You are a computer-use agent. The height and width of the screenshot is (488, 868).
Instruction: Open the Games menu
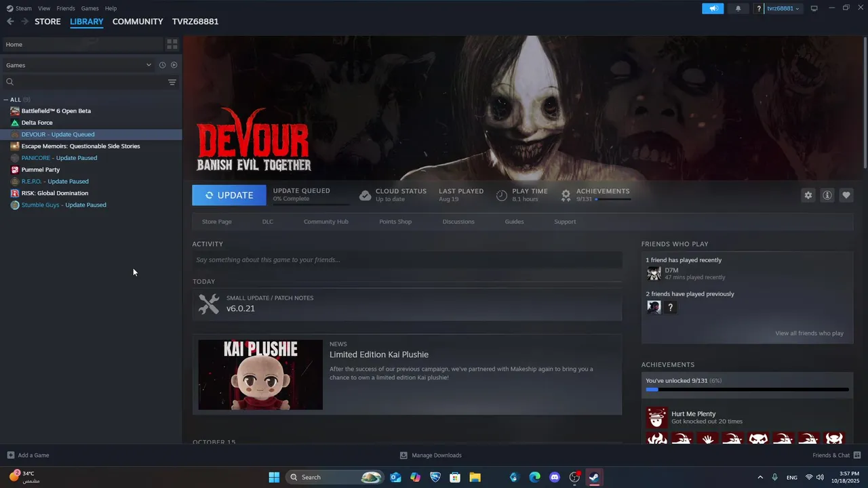(90, 8)
